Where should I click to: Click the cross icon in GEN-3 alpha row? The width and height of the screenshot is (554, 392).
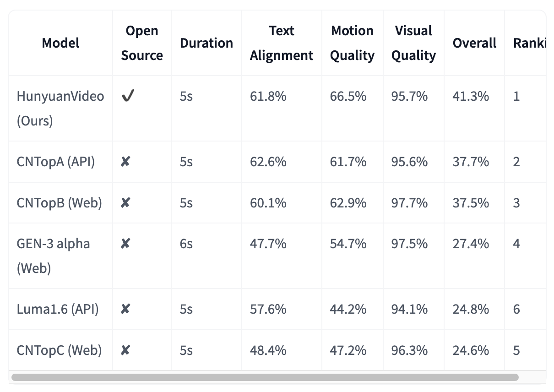(125, 244)
